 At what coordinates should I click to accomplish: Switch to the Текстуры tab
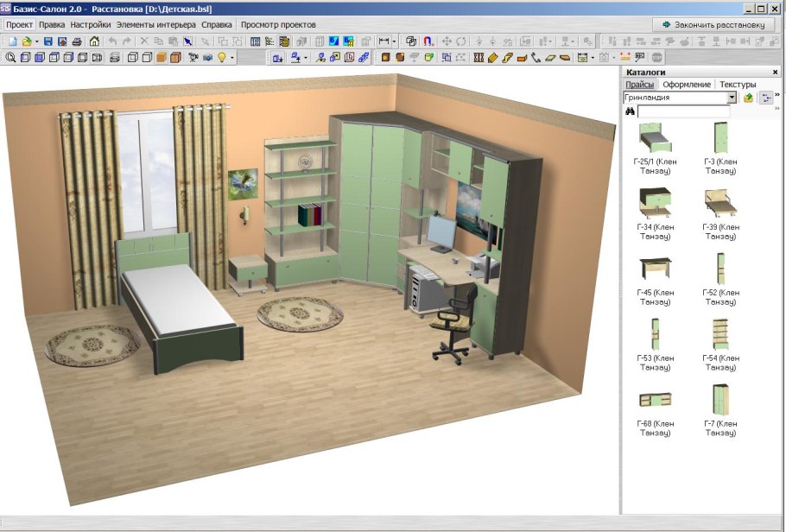click(x=738, y=84)
